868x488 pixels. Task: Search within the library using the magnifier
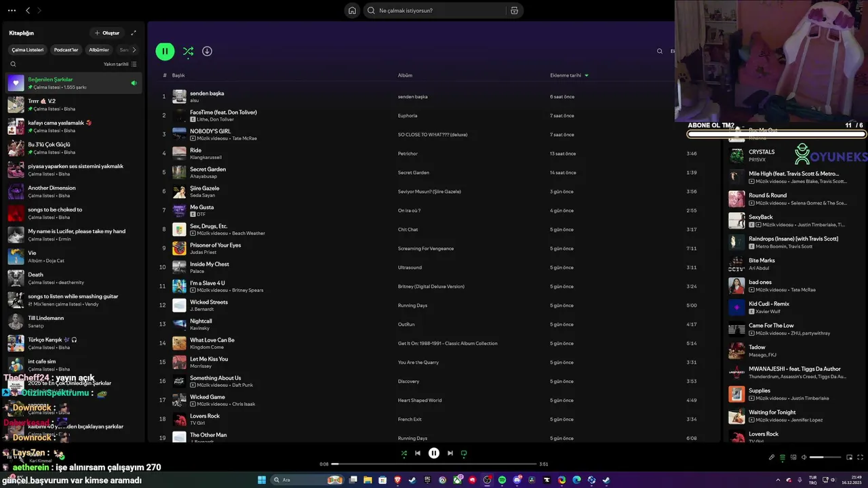coord(13,64)
